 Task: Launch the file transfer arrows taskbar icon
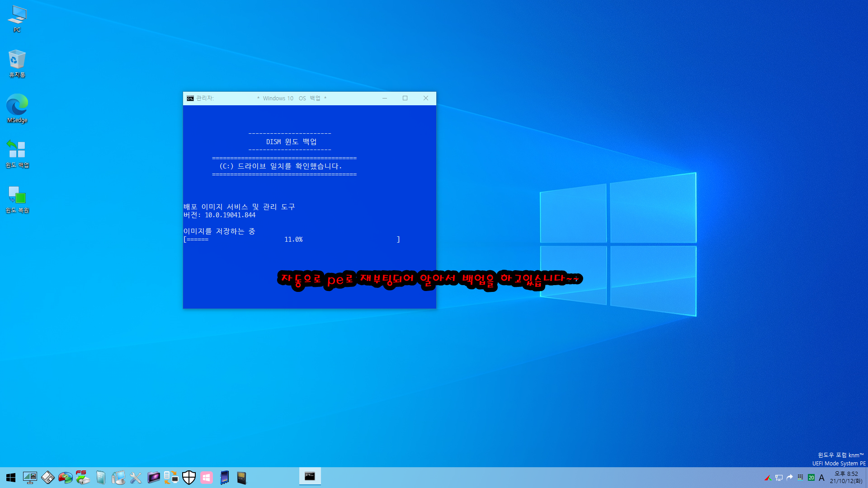pyautogui.click(x=171, y=478)
